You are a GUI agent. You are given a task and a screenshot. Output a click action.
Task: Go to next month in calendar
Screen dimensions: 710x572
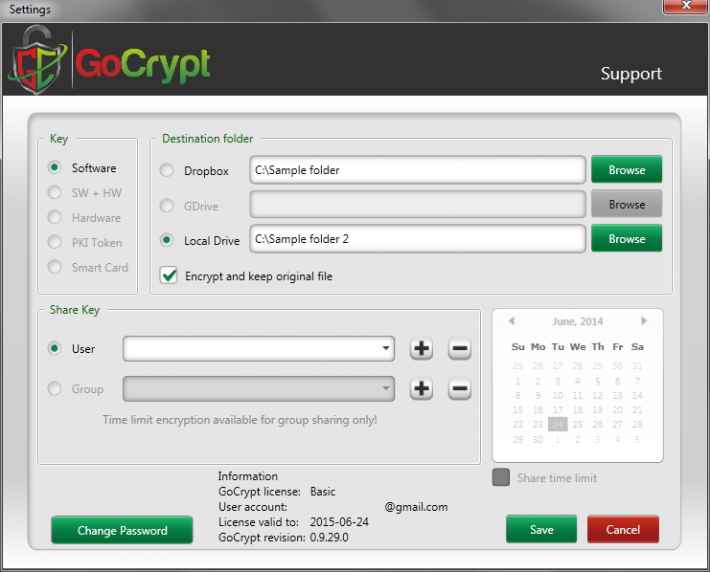(x=644, y=321)
